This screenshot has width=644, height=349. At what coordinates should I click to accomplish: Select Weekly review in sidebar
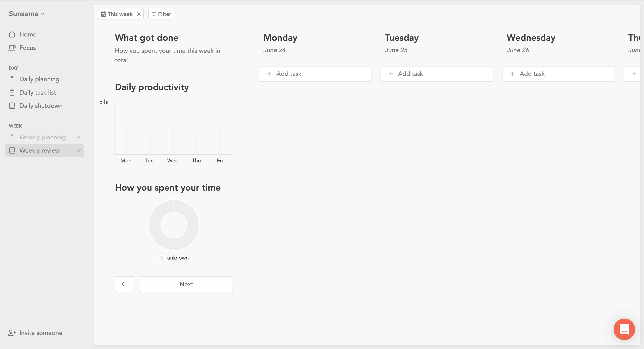tap(44, 150)
